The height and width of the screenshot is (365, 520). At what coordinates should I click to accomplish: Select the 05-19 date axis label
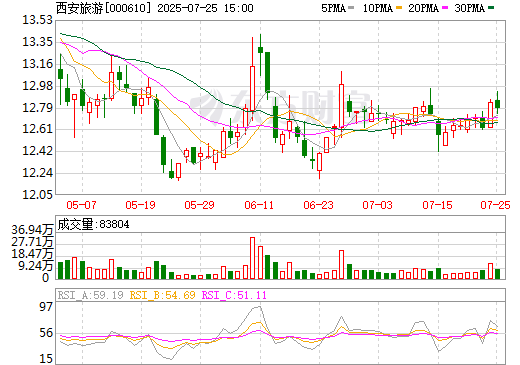coord(140,205)
